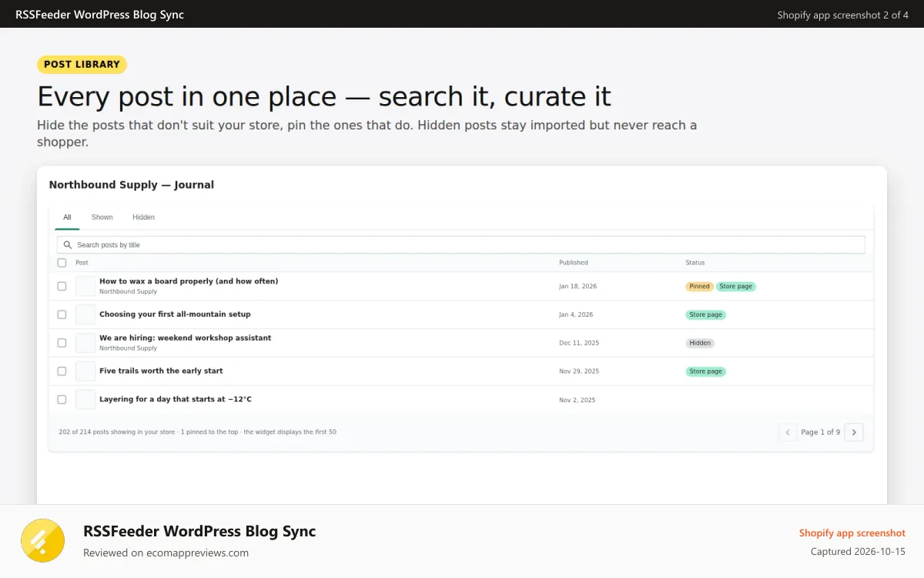Click the Pinned status badge
Image resolution: width=924 pixels, height=578 pixels.
click(699, 287)
